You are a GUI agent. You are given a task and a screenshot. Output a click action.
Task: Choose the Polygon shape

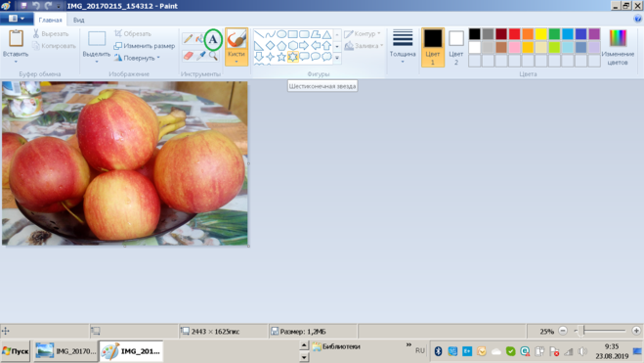pyautogui.click(x=316, y=34)
